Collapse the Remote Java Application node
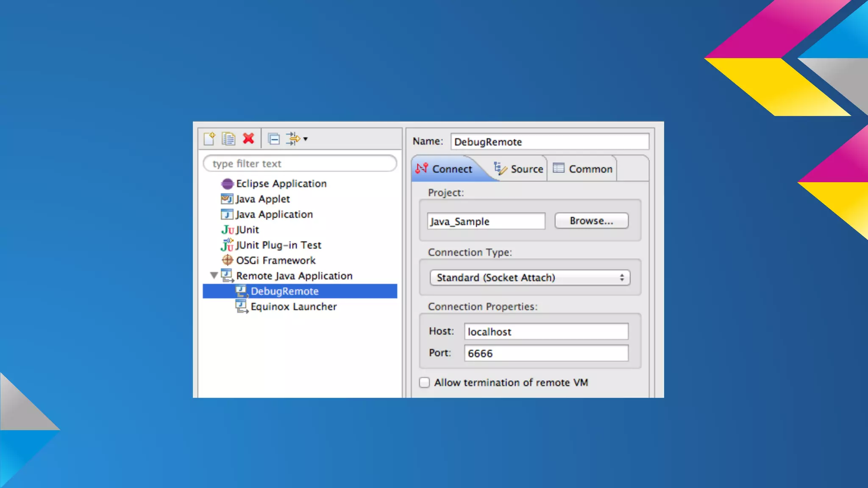 [214, 276]
